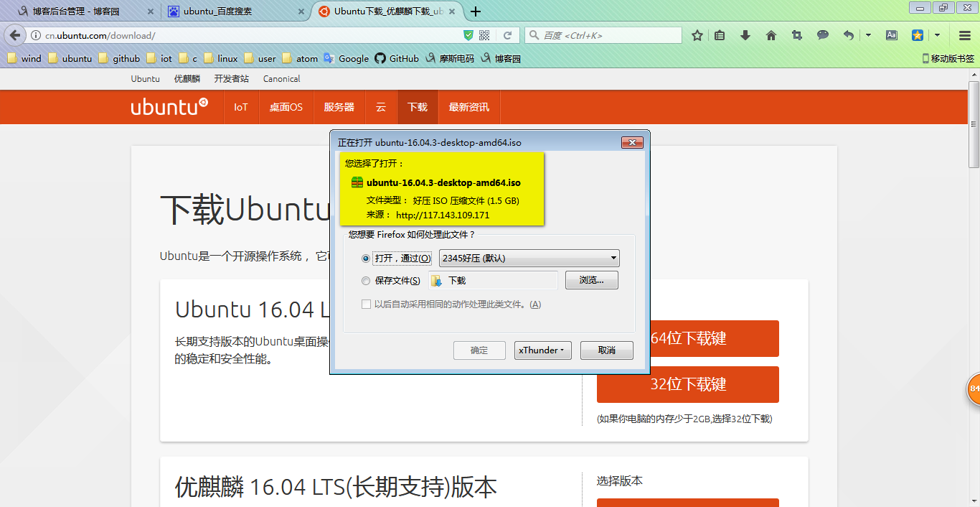The height and width of the screenshot is (507, 980).
Task: Switch to the ubuntu_百度搜索 tab
Action: click(237, 11)
